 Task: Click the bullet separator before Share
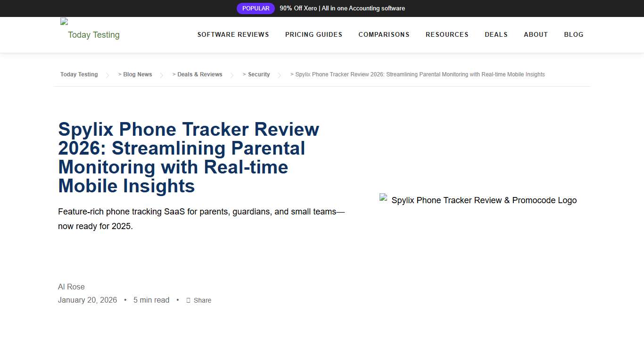[x=178, y=300]
